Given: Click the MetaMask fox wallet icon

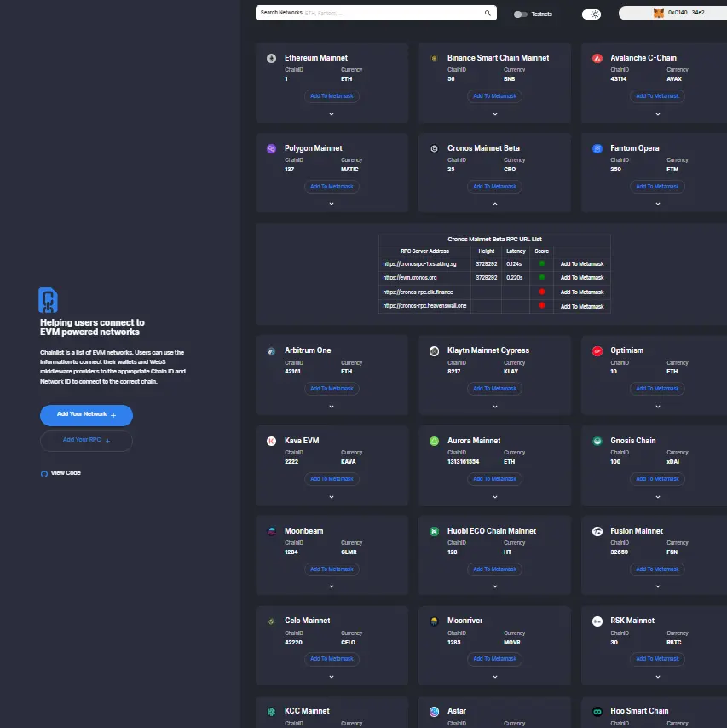Looking at the screenshot, I should pos(658,13).
